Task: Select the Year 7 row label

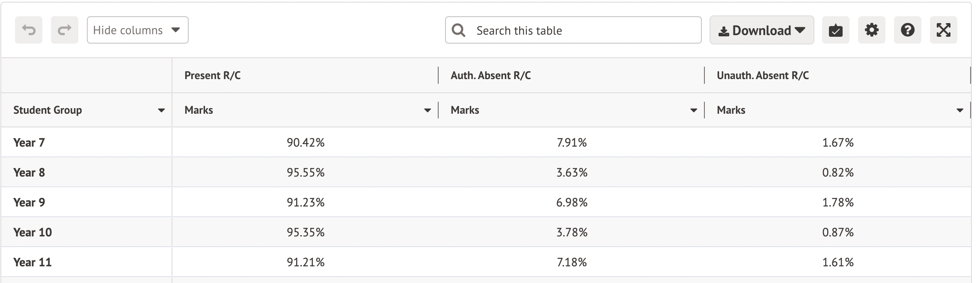Action: (29, 142)
